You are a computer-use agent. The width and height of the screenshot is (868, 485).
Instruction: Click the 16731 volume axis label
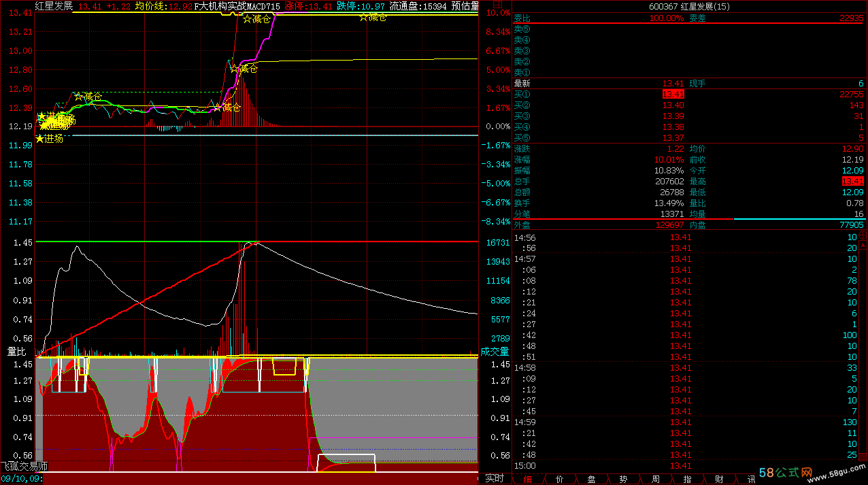pyautogui.click(x=499, y=243)
